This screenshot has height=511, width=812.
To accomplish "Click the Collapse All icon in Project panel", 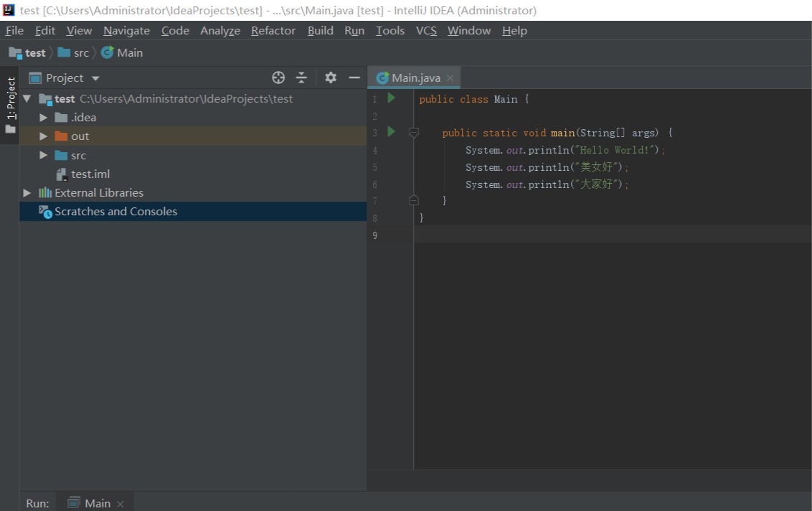I will (x=301, y=78).
